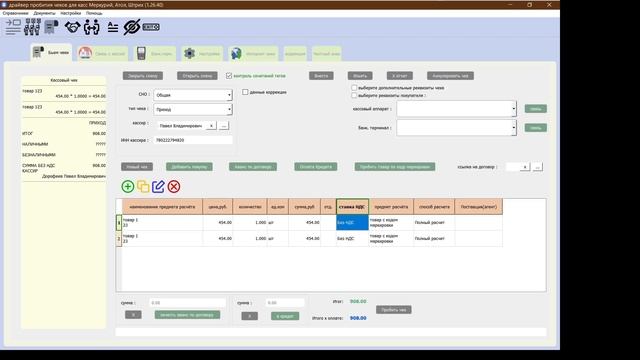The height and width of the screenshot is (360, 640).
Task: Enable the данные коррекции checkbox
Action: [x=245, y=92]
